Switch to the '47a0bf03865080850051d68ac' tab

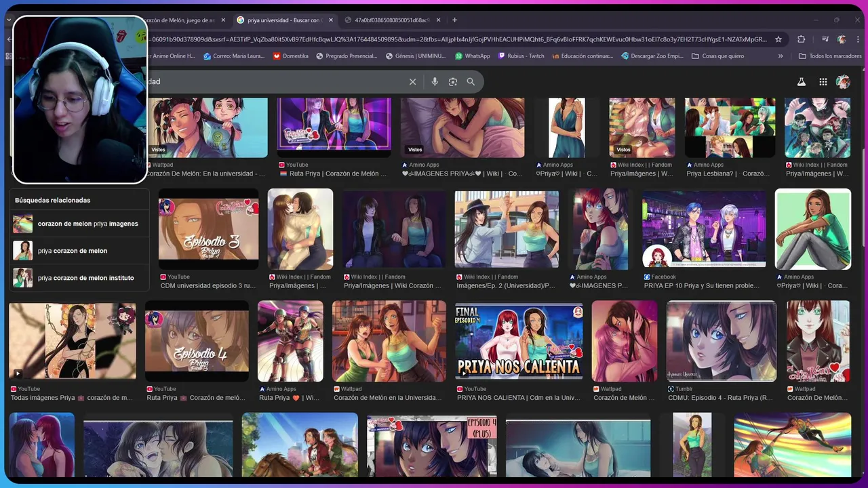coord(393,20)
